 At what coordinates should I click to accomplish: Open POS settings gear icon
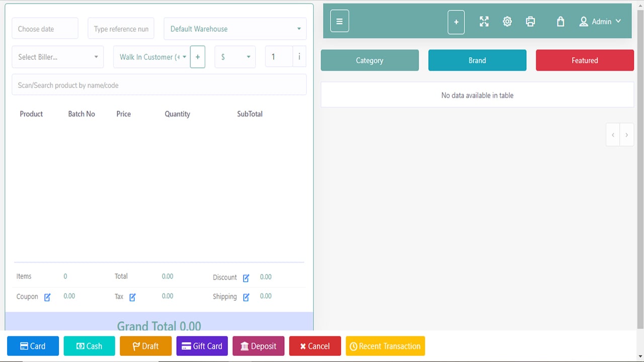[x=507, y=22]
